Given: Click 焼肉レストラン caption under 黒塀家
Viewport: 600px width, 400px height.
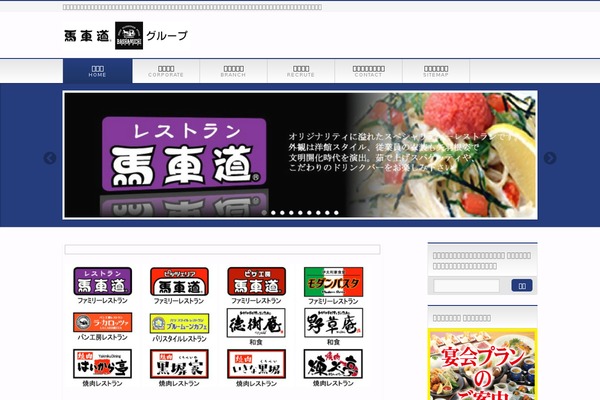Looking at the screenshot, I should tap(179, 383).
